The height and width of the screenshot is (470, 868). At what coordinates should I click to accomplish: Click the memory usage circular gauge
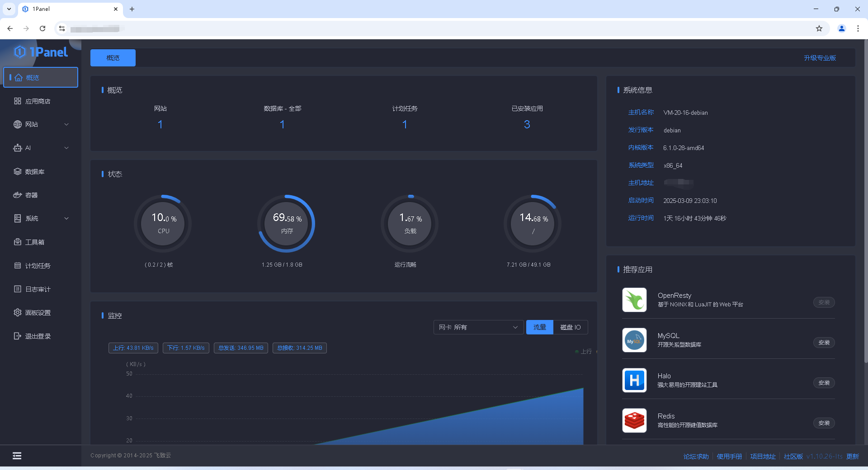coord(287,224)
